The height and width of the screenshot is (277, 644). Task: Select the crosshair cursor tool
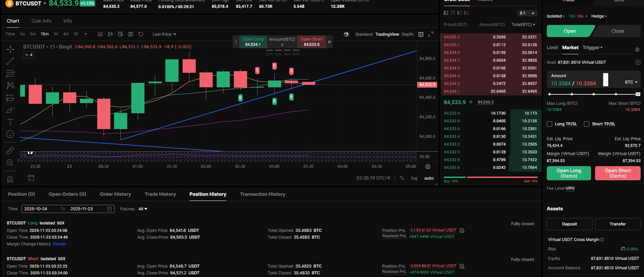(x=10, y=50)
